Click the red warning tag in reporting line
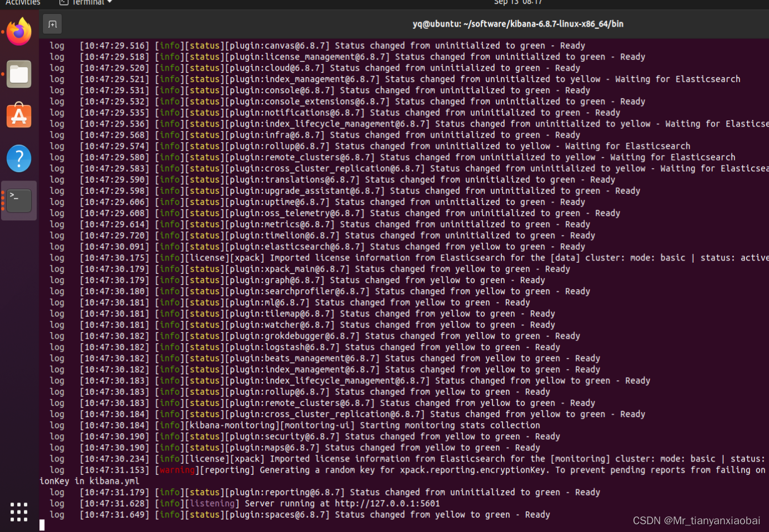769x532 pixels. [x=177, y=470]
